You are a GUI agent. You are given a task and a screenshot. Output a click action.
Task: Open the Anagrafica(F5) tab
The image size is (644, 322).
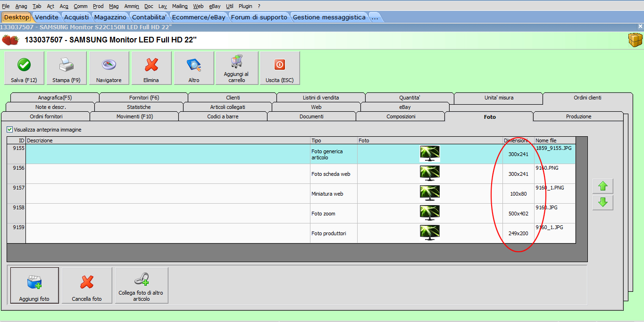55,98
